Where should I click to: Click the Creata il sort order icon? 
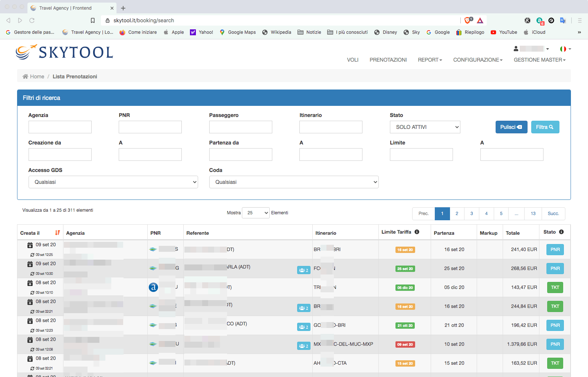pyautogui.click(x=58, y=233)
